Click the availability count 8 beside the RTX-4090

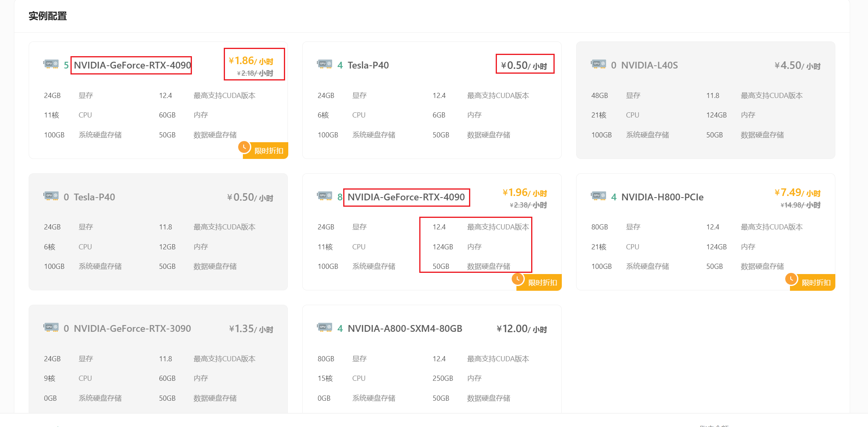(x=340, y=197)
